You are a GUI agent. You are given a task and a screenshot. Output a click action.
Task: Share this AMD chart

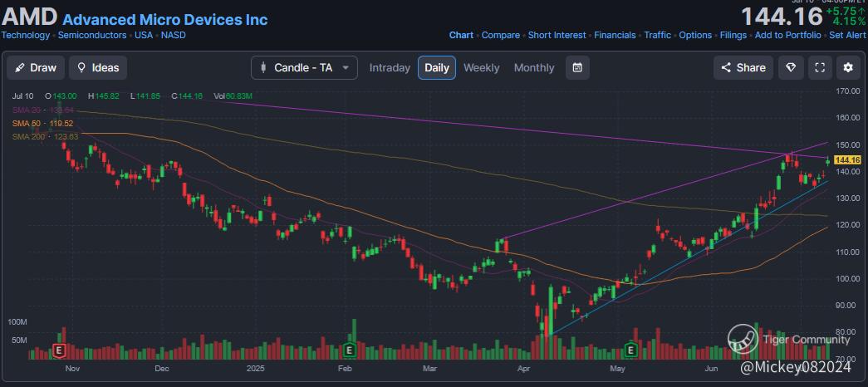pos(743,67)
